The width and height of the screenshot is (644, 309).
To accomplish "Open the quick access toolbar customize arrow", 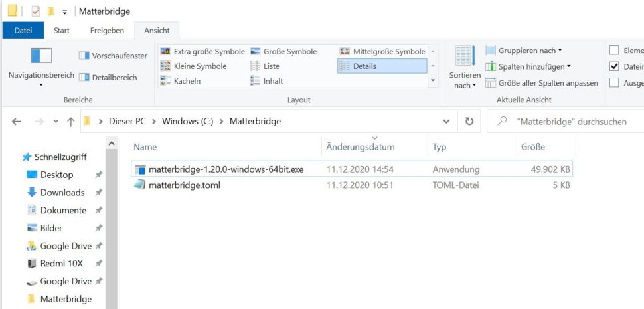I will (x=64, y=12).
